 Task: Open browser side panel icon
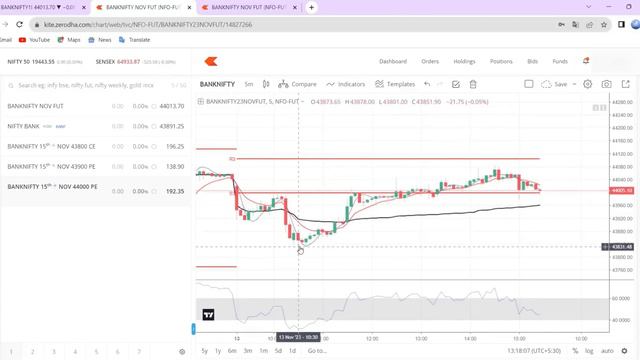pos(621,24)
